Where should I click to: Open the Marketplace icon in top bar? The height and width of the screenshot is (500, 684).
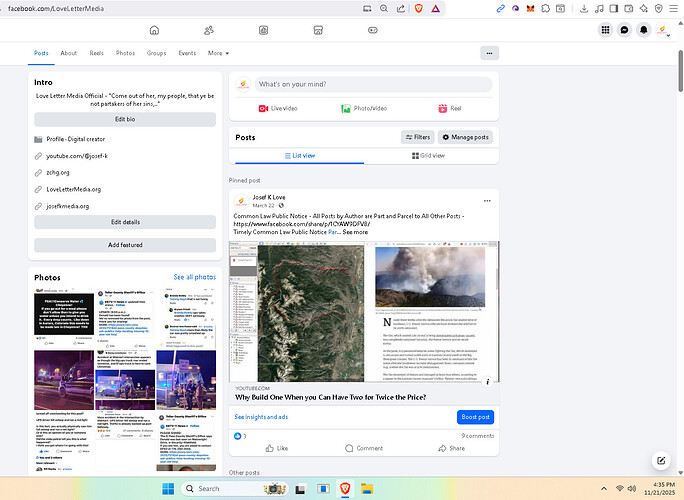click(318, 30)
